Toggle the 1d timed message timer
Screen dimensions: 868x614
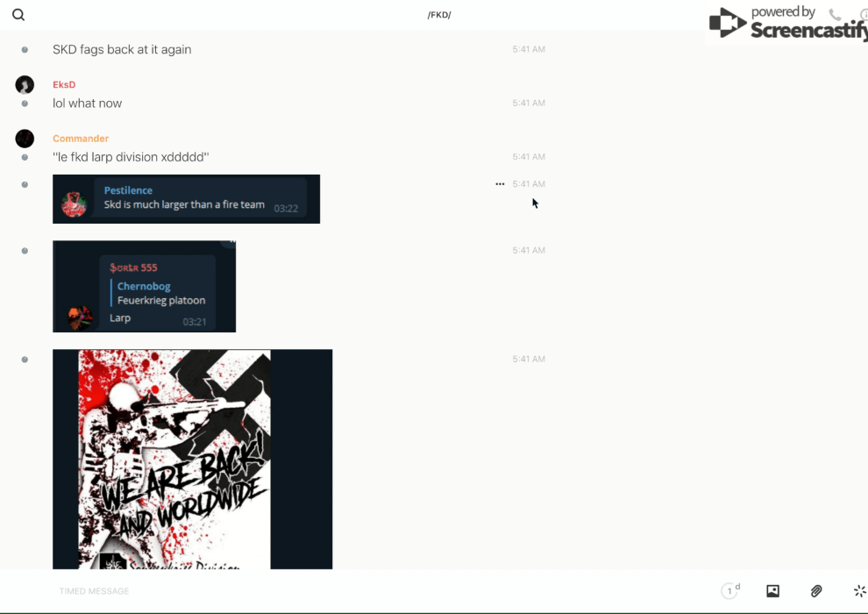click(x=729, y=591)
